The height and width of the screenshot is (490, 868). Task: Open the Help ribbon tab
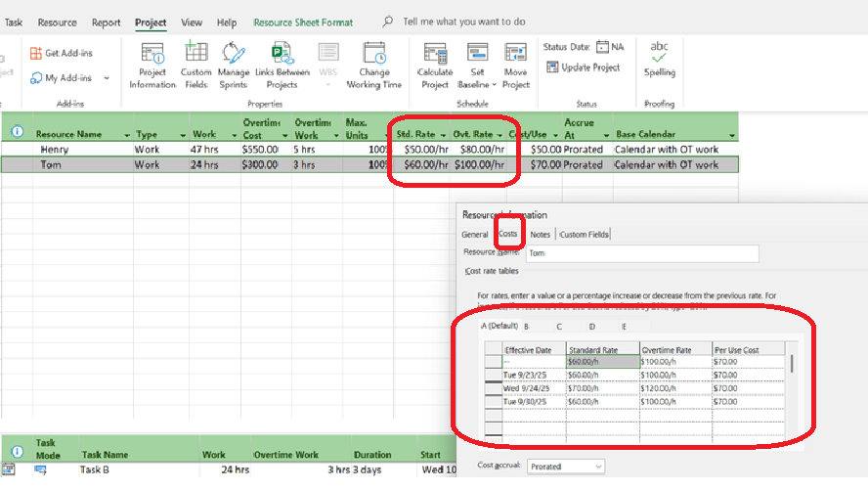(227, 22)
